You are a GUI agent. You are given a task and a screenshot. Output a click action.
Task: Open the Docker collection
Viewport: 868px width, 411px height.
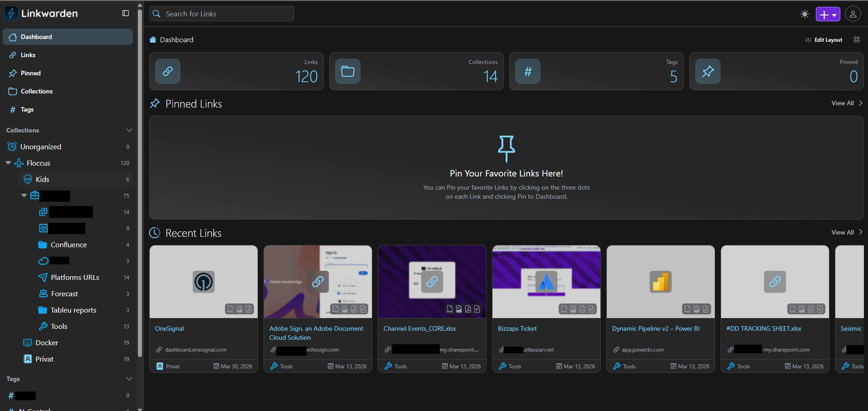pyautogui.click(x=76, y=342)
